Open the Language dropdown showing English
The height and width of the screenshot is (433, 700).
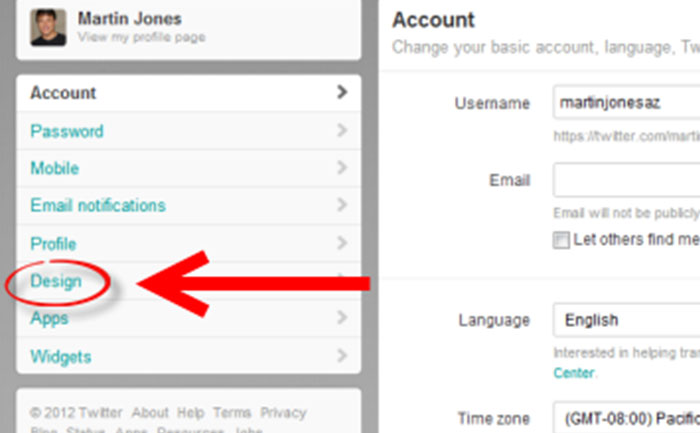coord(626,320)
